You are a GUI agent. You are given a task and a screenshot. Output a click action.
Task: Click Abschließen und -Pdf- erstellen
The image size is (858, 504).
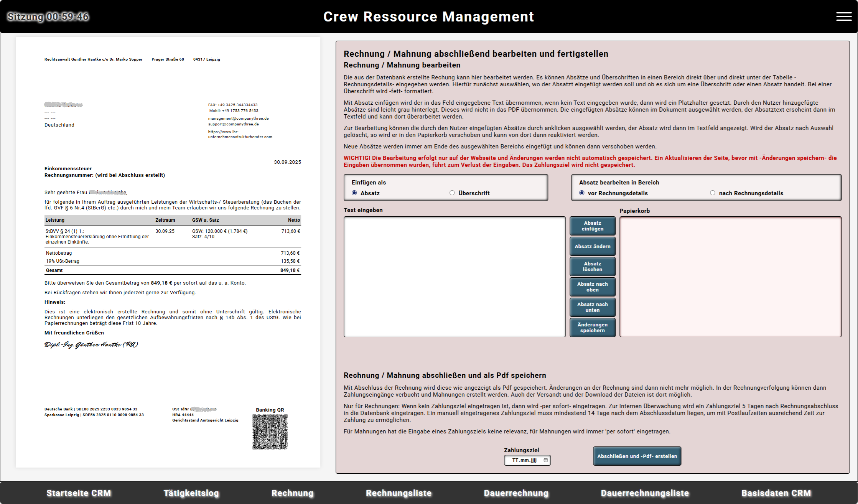(x=637, y=456)
